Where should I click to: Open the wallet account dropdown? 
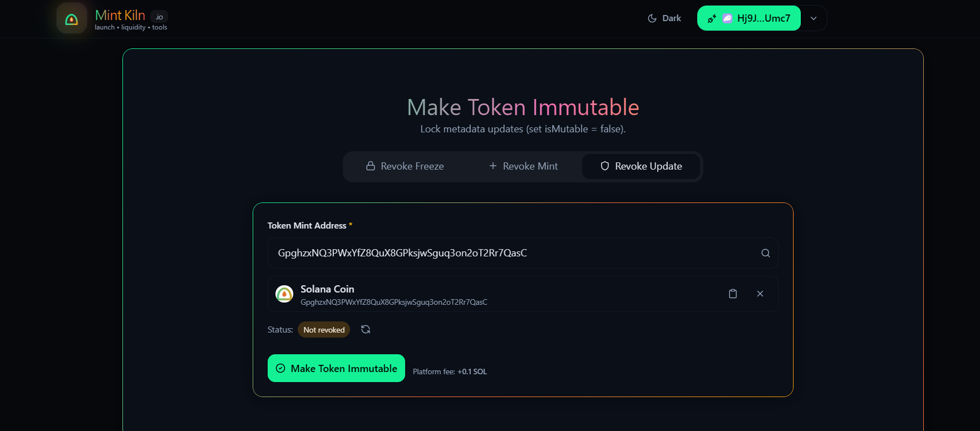[814, 18]
